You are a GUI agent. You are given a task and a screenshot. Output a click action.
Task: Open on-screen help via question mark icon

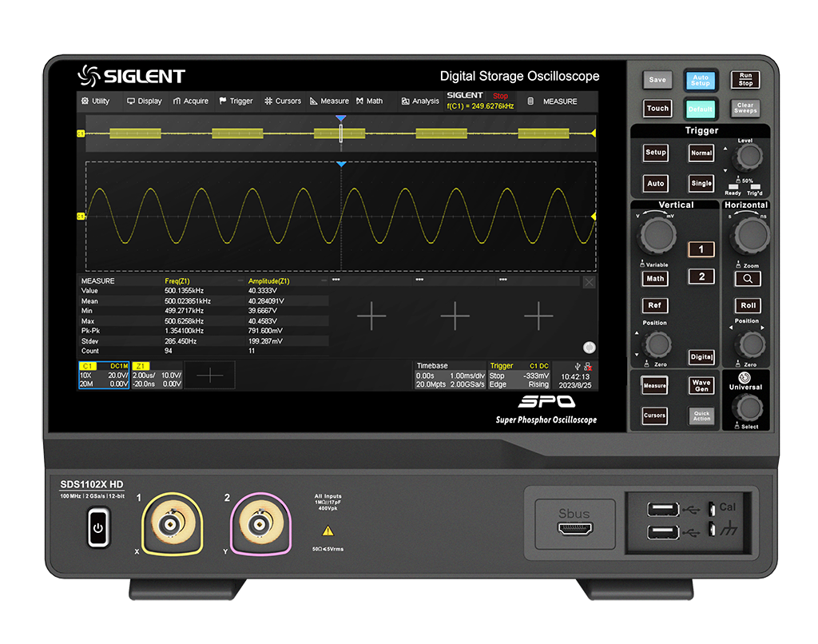590,348
